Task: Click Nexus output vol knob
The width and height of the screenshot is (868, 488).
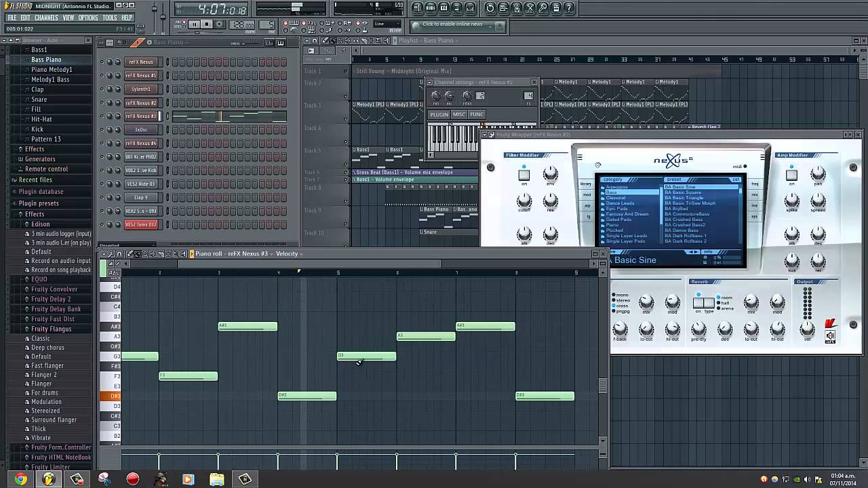Action: 807,329
